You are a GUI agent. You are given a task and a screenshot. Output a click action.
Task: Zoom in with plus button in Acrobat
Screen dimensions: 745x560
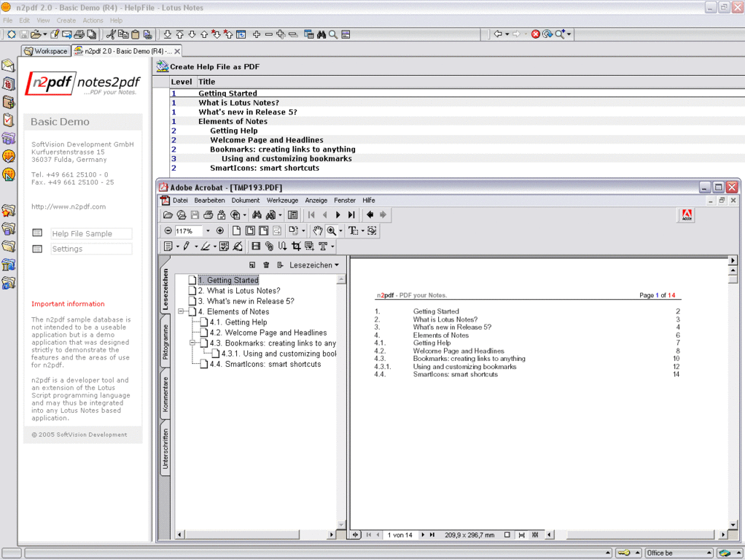[x=220, y=231]
